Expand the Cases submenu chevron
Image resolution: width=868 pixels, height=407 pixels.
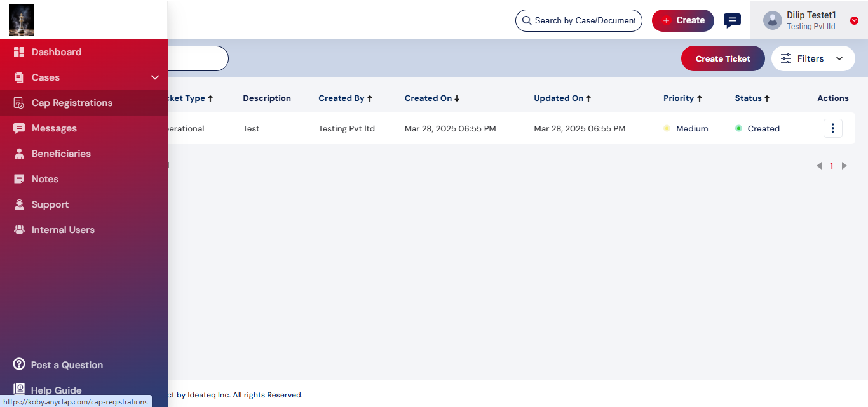pyautogui.click(x=155, y=77)
